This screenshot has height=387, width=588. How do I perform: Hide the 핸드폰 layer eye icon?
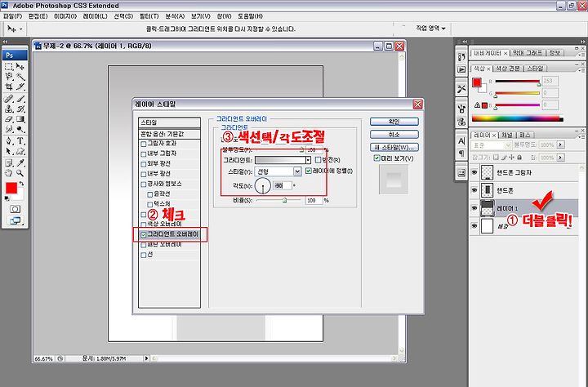[x=474, y=190]
